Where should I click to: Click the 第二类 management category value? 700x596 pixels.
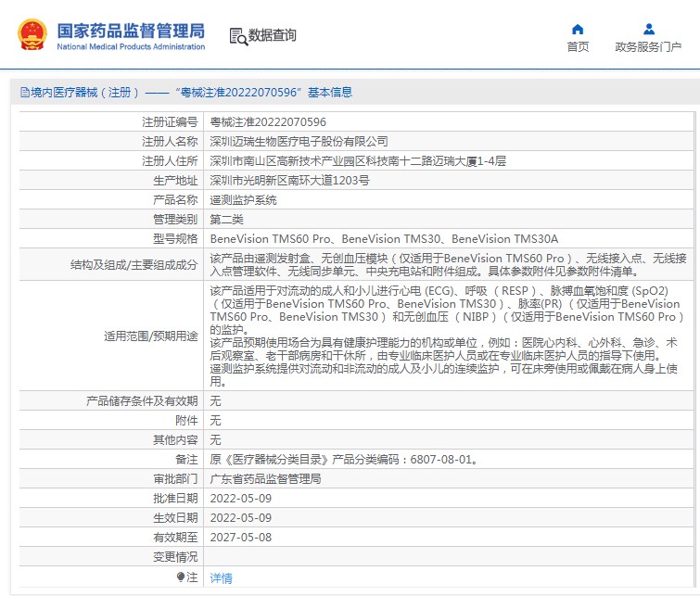(227, 219)
